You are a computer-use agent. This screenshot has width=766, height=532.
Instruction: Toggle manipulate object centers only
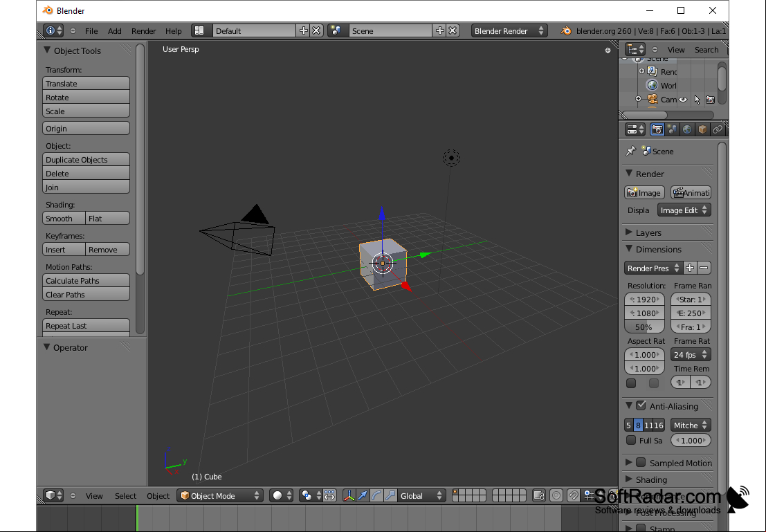tap(330, 495)
